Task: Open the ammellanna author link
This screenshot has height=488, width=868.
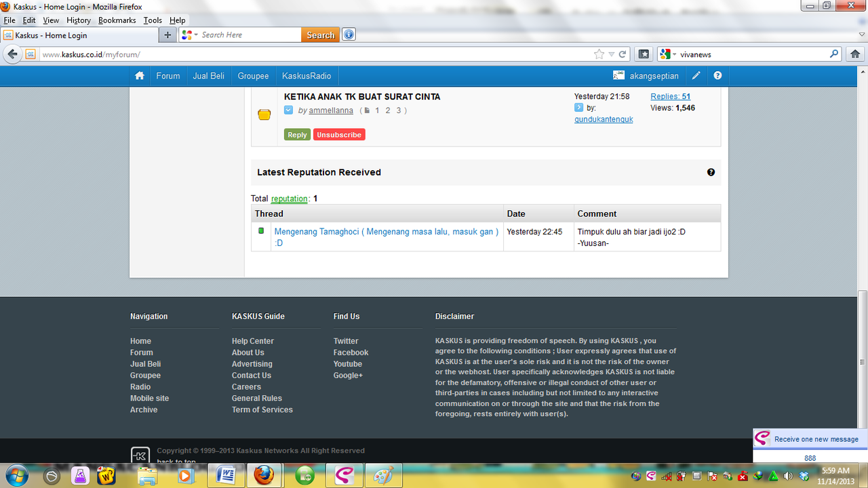Action: click(331, 110)
